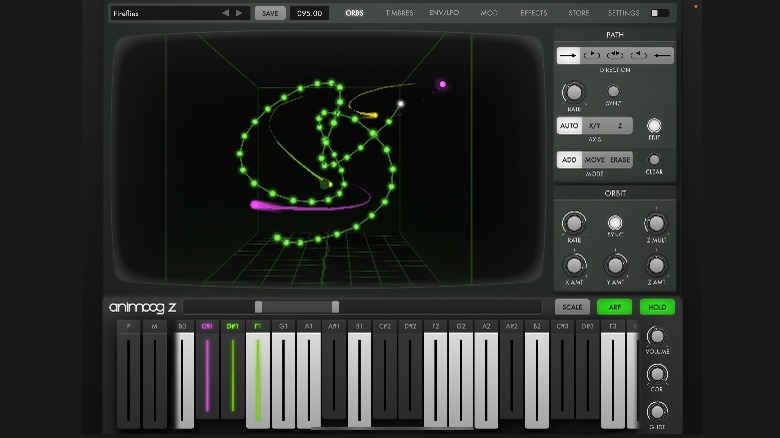Open the EFFECTS tab

point(534,13)
